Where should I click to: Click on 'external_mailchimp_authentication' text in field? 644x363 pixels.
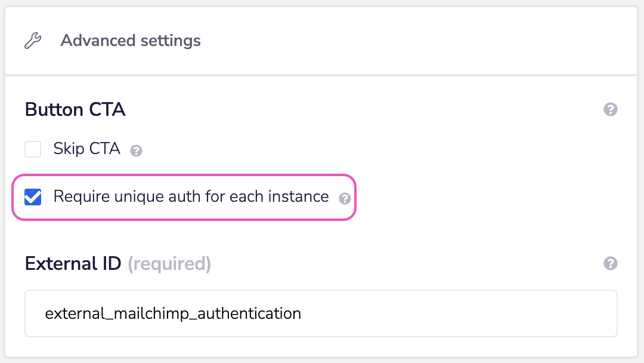point(173,313)
